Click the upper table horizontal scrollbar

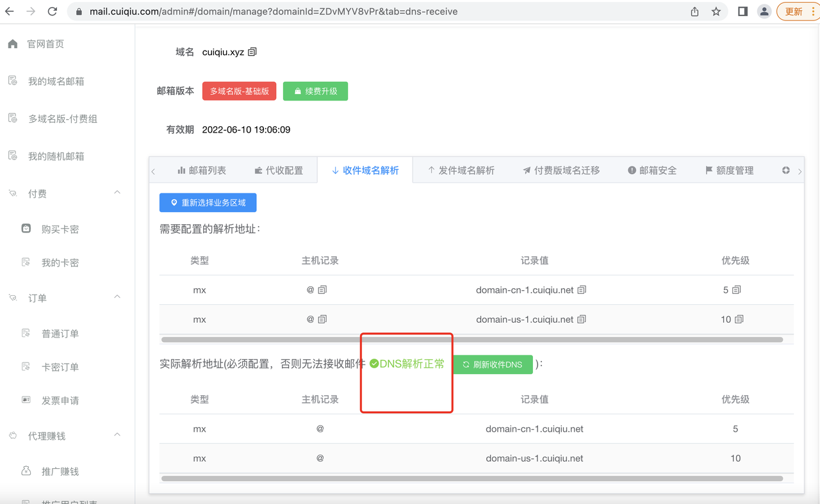472,339
